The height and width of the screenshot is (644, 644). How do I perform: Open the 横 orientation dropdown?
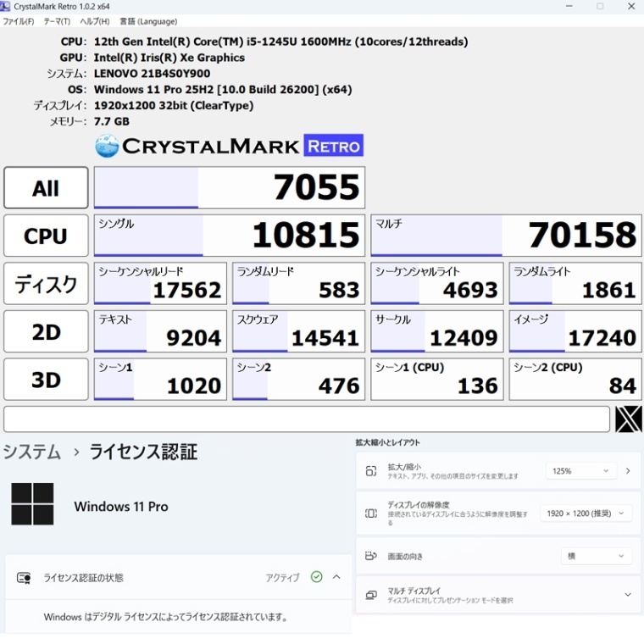[x=596, y=556]
